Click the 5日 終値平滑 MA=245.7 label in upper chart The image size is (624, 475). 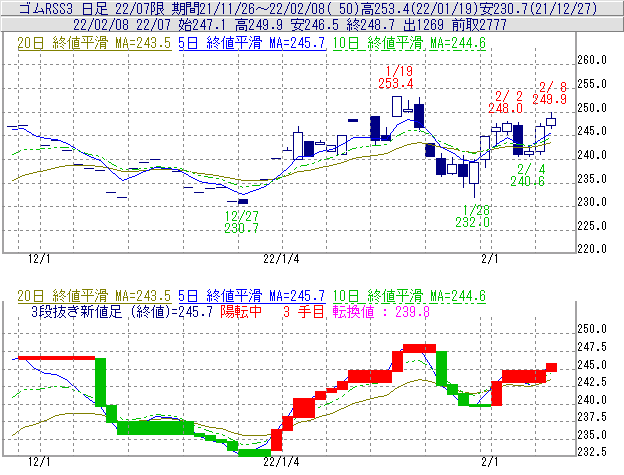[x=252, y=43]
